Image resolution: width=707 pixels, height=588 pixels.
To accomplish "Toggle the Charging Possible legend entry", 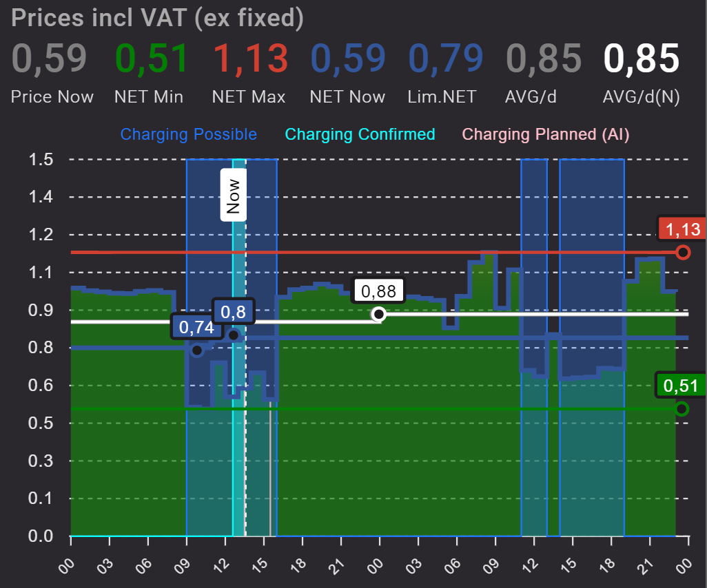I will (x=189, y=134).
